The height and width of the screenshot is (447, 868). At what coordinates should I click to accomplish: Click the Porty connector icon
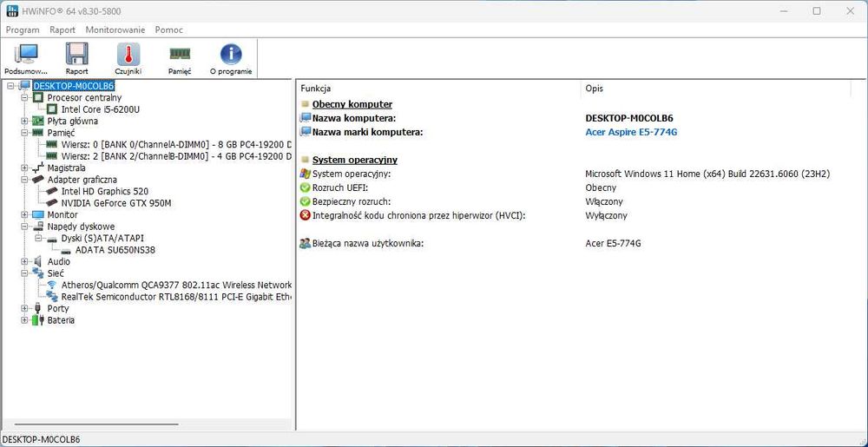(37, 308)
